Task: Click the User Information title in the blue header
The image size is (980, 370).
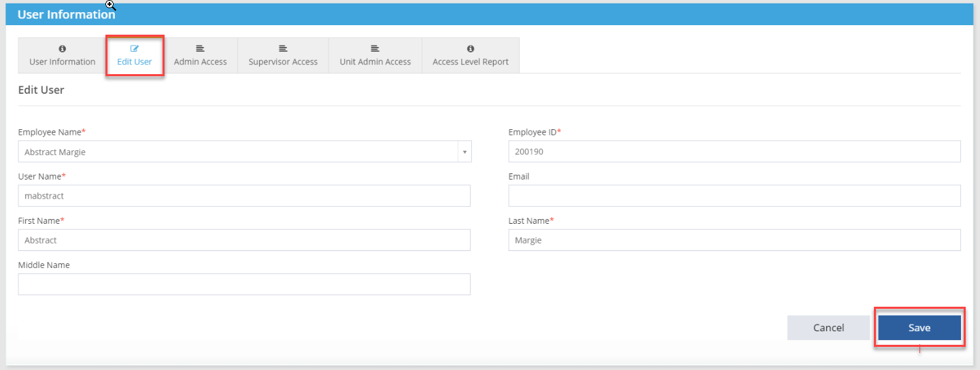Action: [x=67, y=14]
